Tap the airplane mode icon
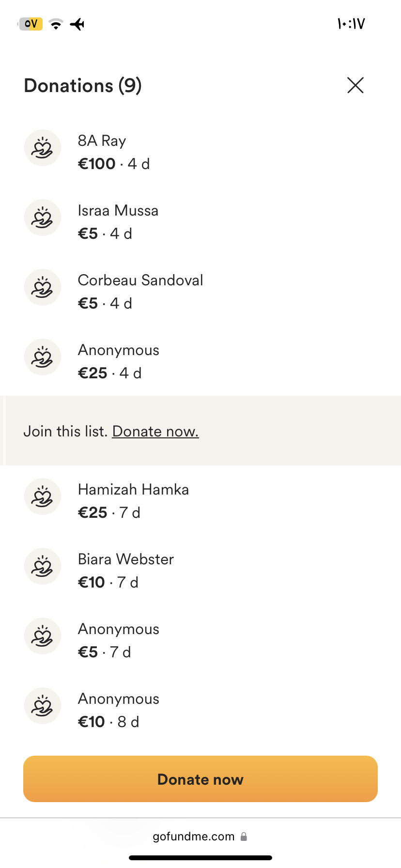The image size is (401, 868). click(77, 24)
